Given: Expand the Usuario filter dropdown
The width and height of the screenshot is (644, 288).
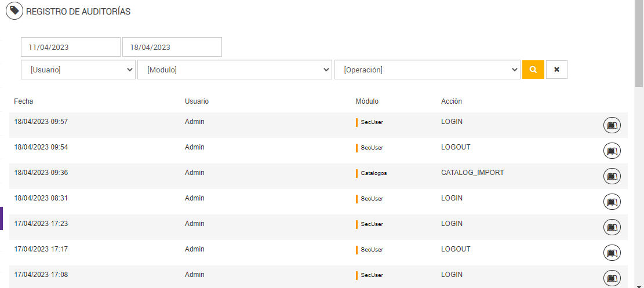Looking at the screenshot, I should [x=78, y=70].
